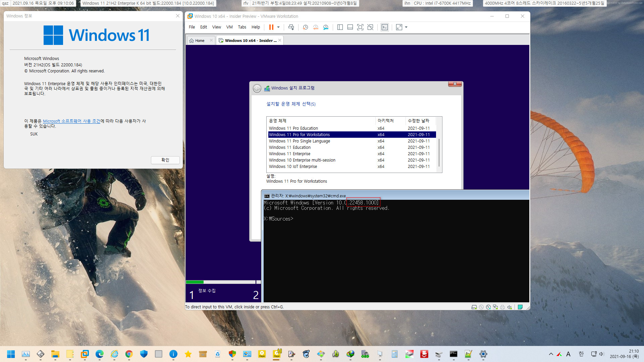
Task: Select Windows 11 Pro Education in the list
Action: pyautogui.click(x=352, y=128)
